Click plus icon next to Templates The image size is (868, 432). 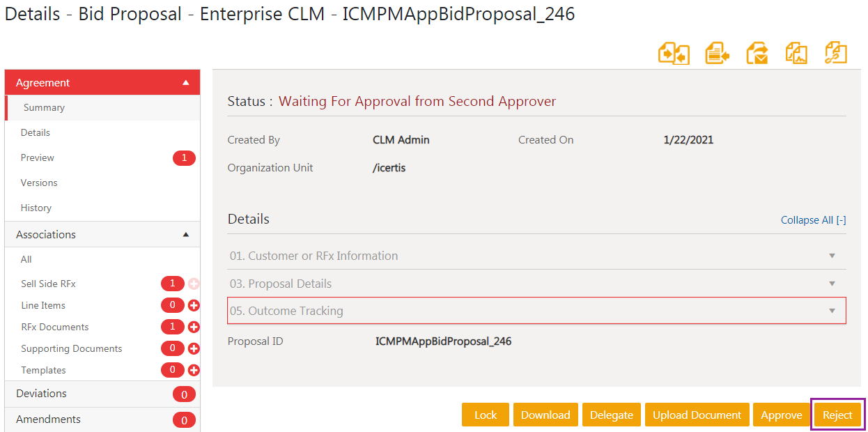point(194,370)
